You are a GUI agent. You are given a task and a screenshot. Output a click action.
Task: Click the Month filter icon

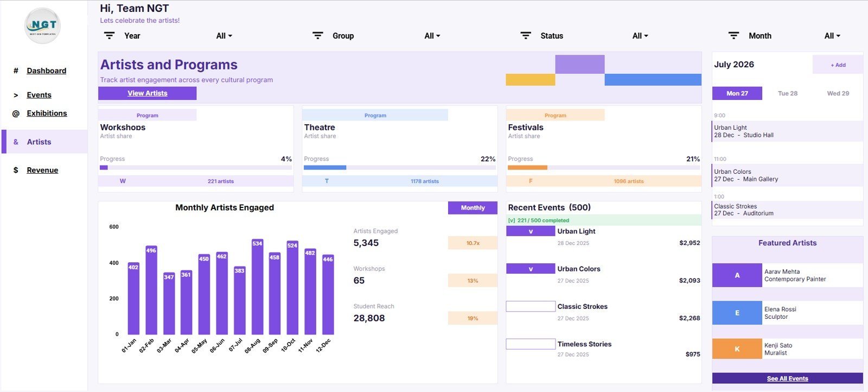[733, 36]
